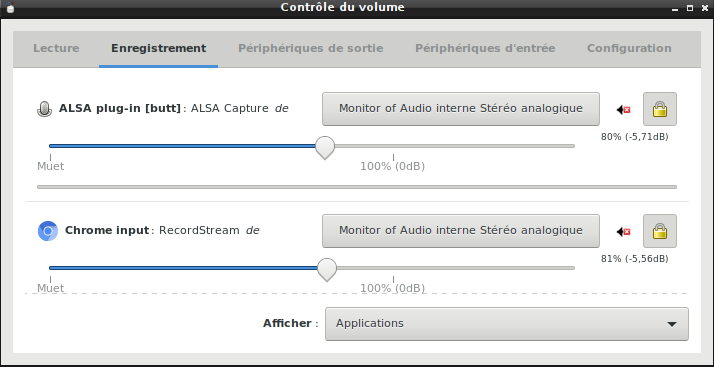The height and width of the screenshot is (367, 714).
Task: Switch to Périphériques de sortie tab
Action: click(311, 48)
